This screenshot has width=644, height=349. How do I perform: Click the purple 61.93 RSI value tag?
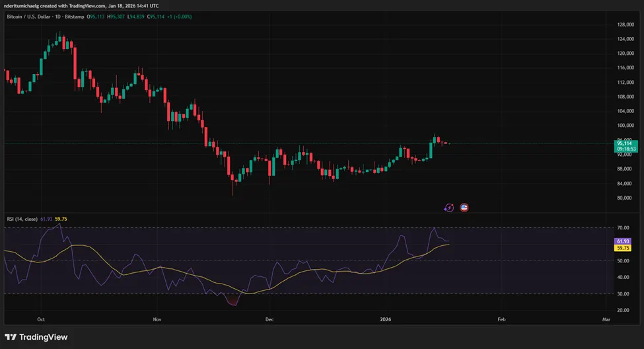pyautogui.click(x=623, y=241)
